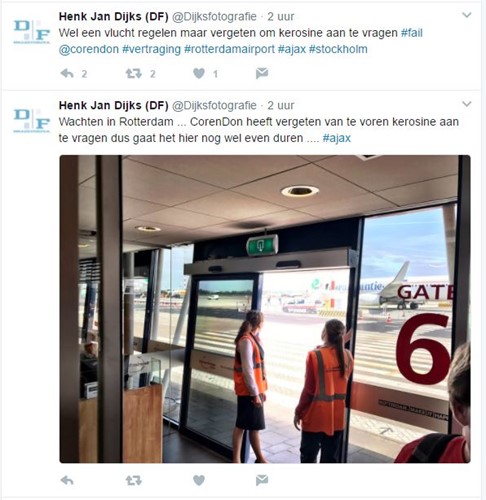Open #ajax hashtag in second tweet
Image resolution: width=486 pixels, height=500 pixels.
[337, 138]
